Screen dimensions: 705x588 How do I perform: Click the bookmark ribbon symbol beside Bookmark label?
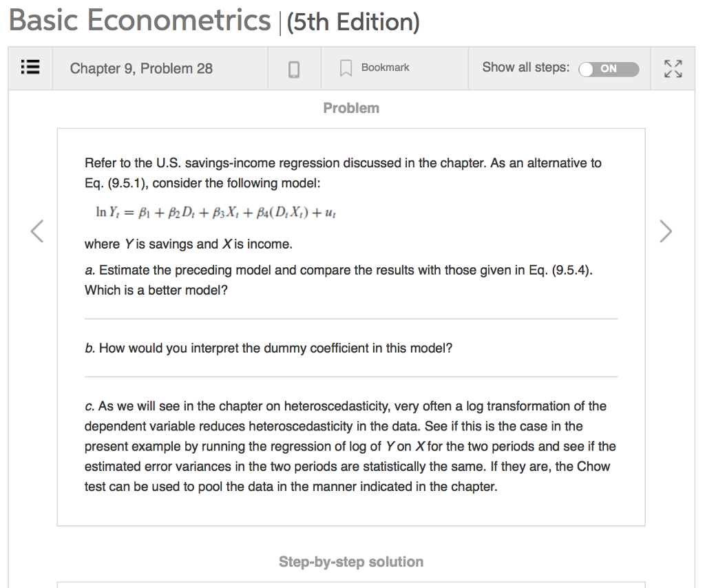[346, 67]
